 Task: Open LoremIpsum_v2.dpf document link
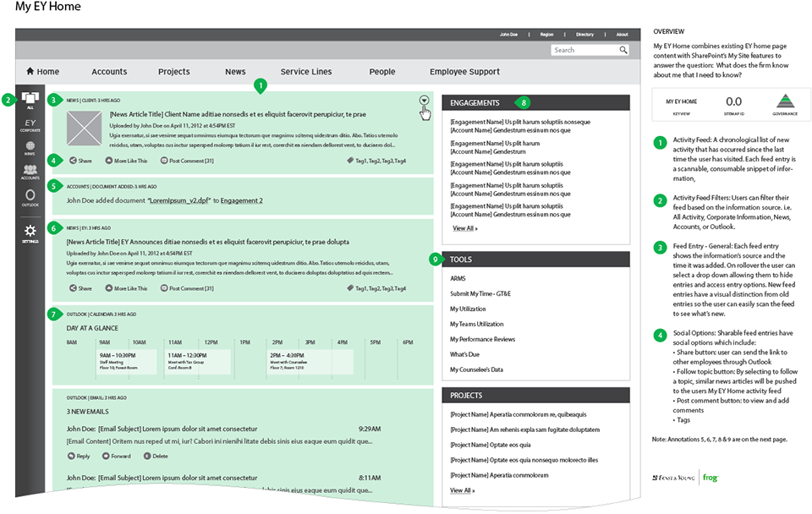[179, 201]
